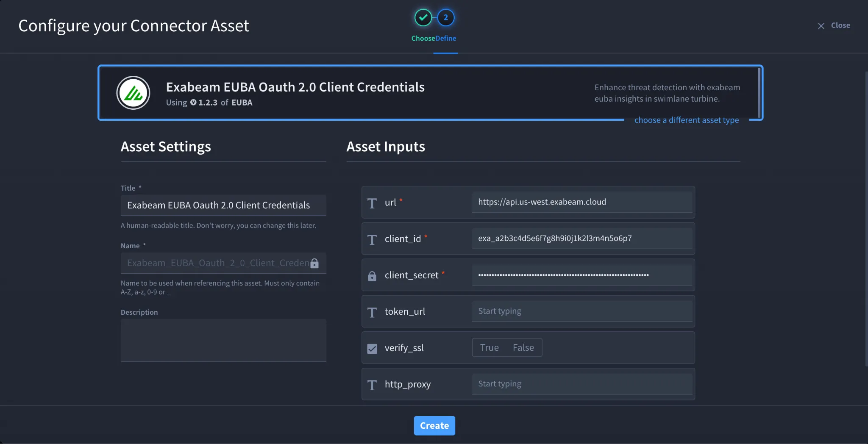Edit the Title input field
The width and height of the screenshot is (868, 444).
[x=223, y=205]
